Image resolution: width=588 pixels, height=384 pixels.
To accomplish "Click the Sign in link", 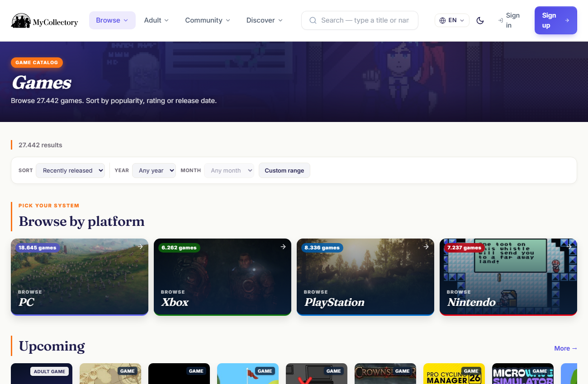I will (x=509, y=20).
